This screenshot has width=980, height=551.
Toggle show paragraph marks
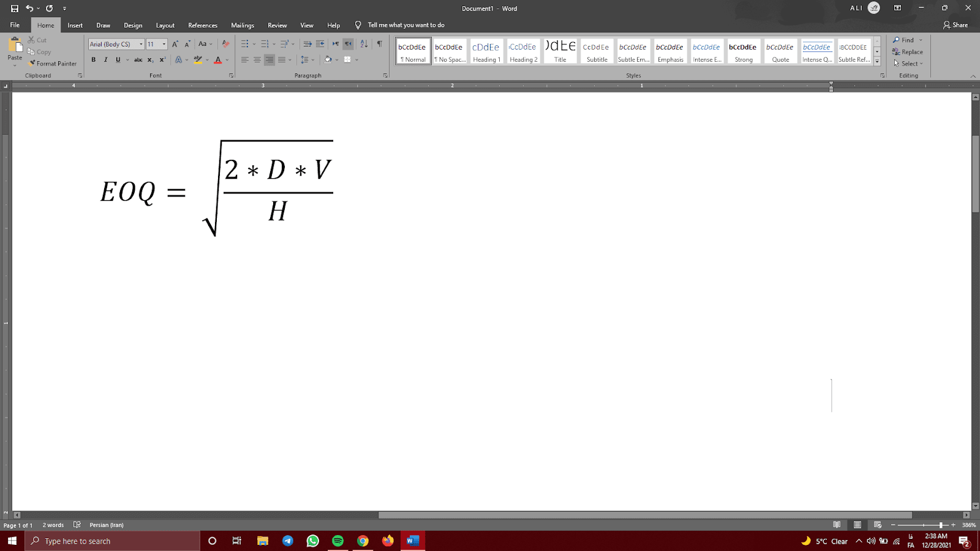pos(380,44)
